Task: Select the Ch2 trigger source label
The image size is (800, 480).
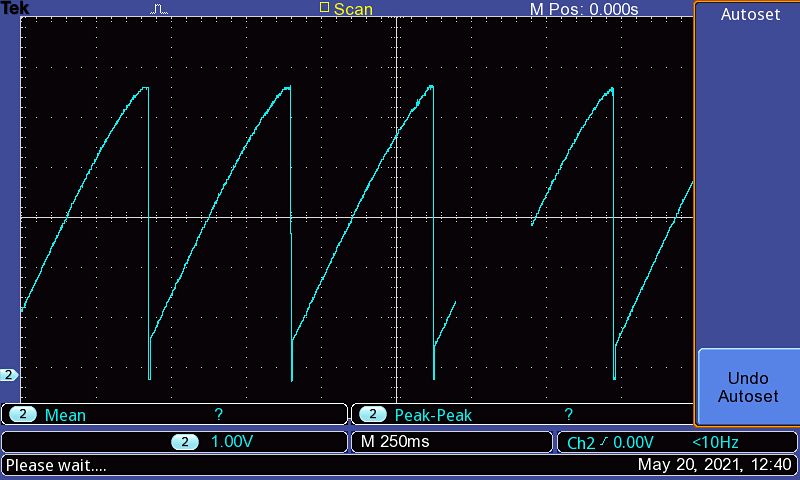Action: tap(580, 442)
